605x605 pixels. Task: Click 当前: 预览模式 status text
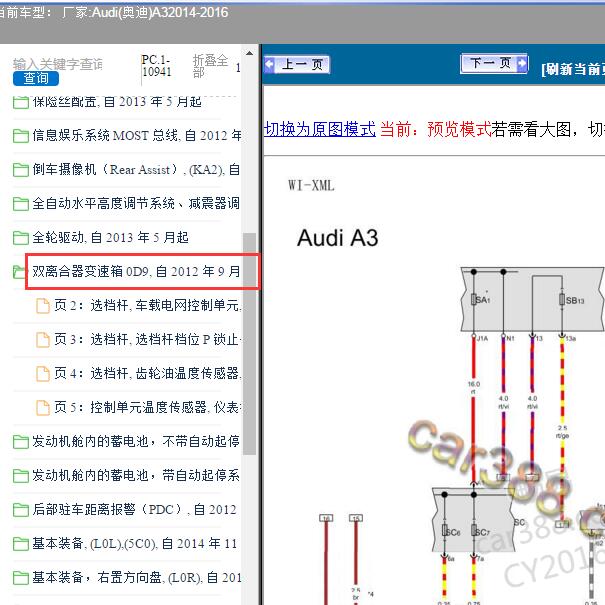click(x=435, y=129)
